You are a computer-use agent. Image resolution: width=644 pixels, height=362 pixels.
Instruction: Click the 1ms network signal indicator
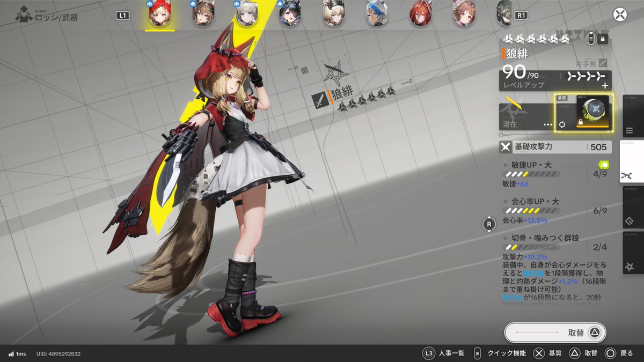pos(17,354)
